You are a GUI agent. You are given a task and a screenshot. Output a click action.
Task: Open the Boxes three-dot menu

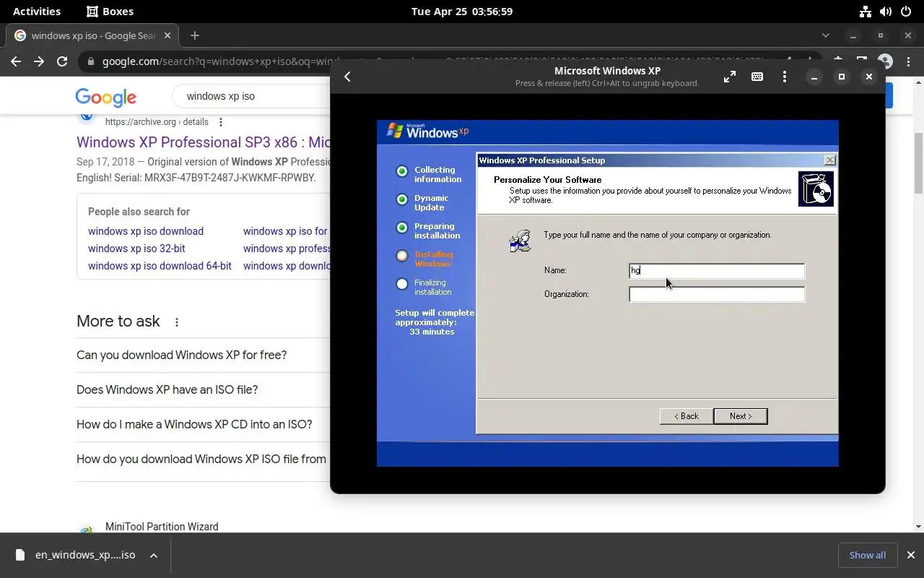tap(785, 77)
